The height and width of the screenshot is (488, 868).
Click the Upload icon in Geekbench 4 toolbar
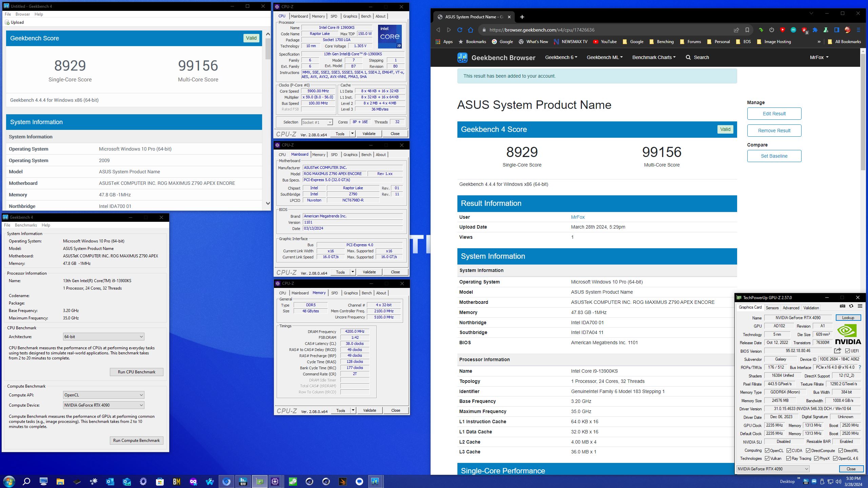[7, 22]
